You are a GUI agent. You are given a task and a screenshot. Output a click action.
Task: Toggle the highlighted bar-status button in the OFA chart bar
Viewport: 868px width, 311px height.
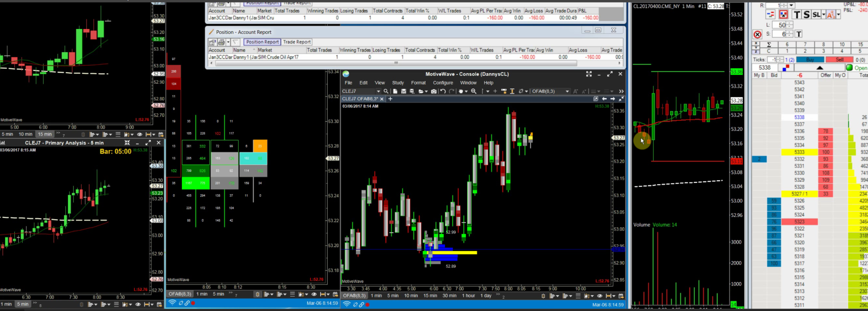pos(258,295)
